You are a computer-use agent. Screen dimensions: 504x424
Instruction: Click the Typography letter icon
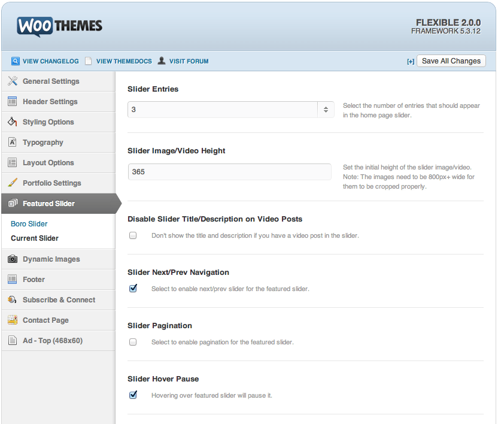click(12, 143)
